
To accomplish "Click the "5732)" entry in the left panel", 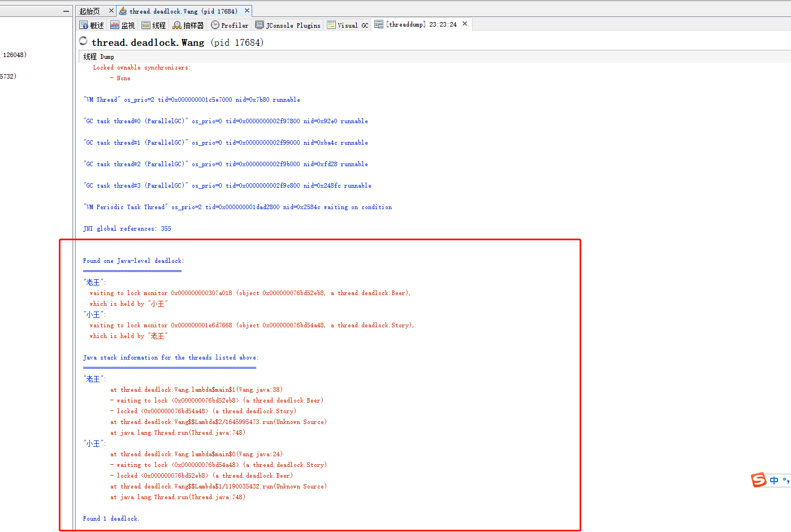I will point(8,76).
